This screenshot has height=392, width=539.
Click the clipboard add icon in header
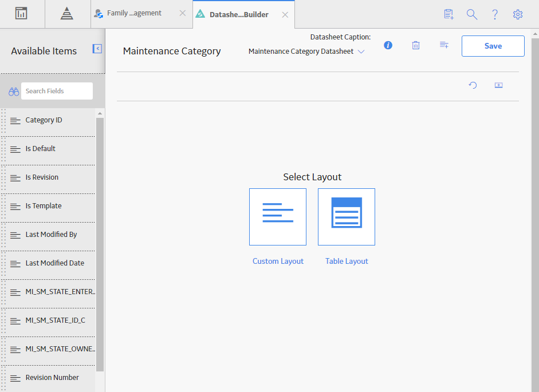click(449, 14)
